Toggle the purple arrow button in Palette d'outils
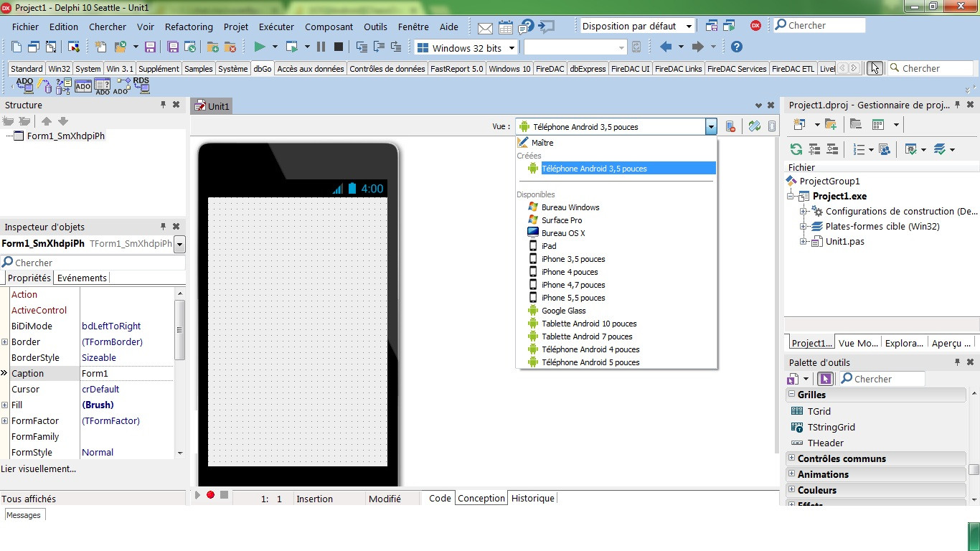The image size is (980, 551). click(x=825, y=379)
